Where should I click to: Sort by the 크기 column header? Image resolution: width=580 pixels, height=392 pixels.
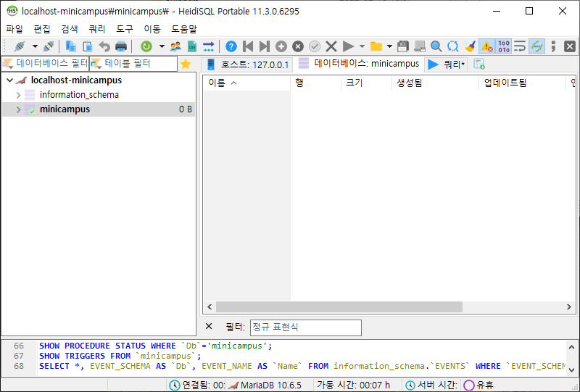coord(366,83)
